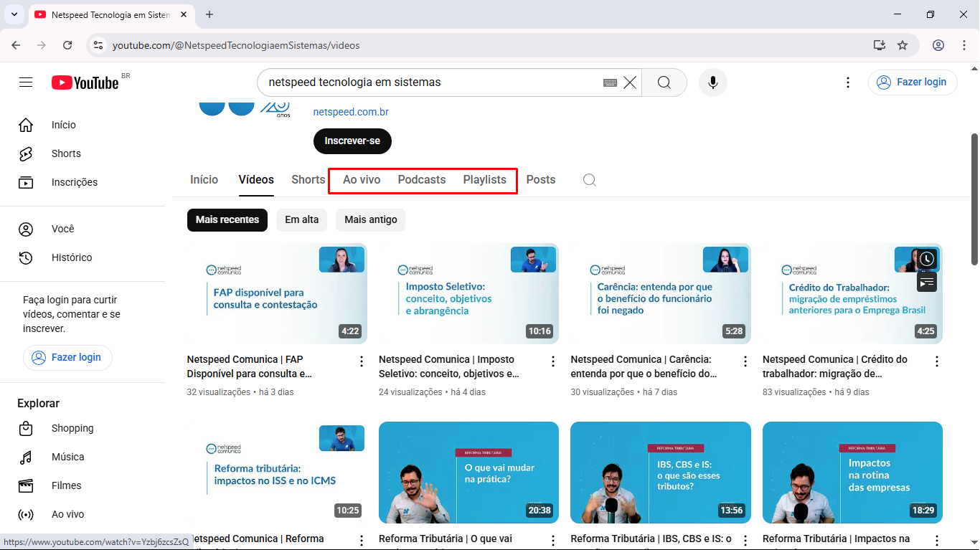Click the YouTube logo
This screenshot has height=550, width=980.
[85, 82]
